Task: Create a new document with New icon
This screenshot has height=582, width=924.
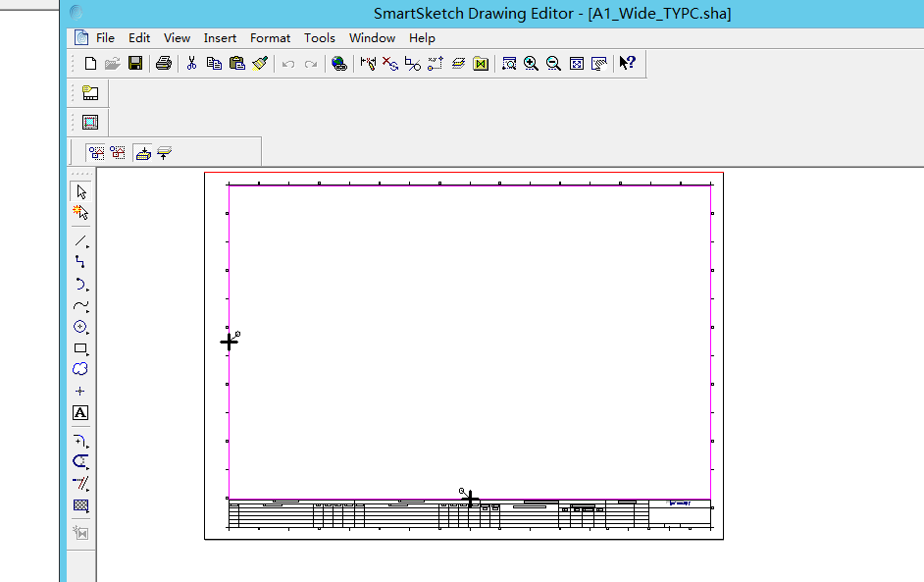Action: 90,63
